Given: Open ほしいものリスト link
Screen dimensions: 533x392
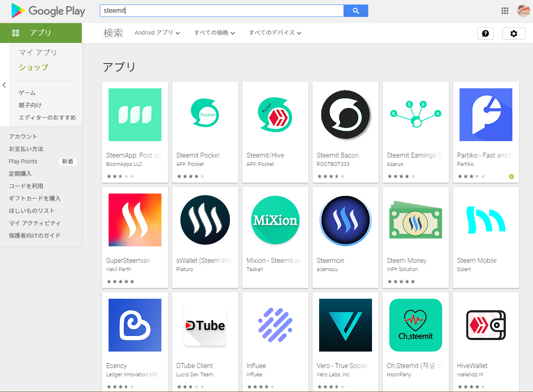Looking at the screenshot, I should pos(32,211).
